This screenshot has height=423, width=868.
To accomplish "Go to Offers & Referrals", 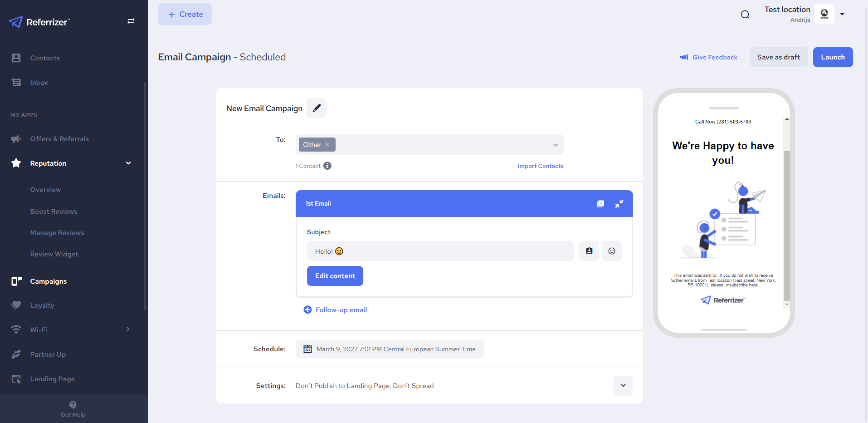I will pyautogui.click(x=59, y=139).
